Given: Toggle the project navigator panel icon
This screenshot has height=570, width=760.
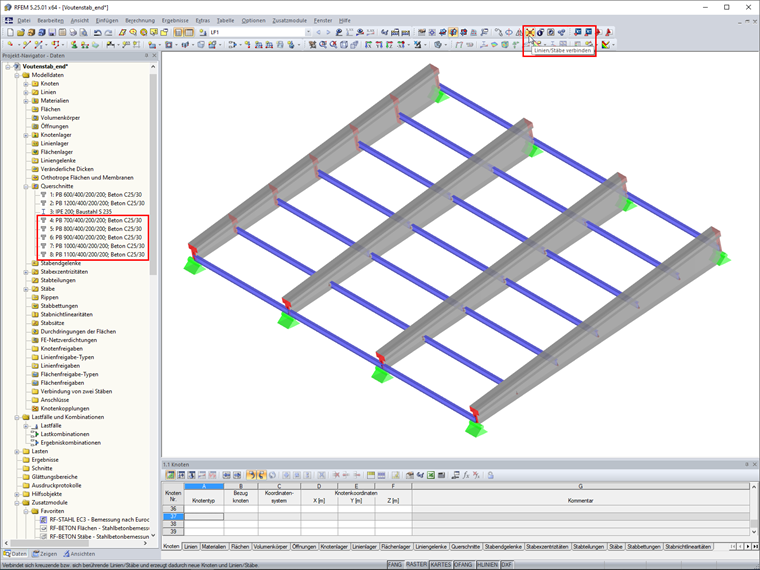Looking at the screenshot, I should coord(178,32).
